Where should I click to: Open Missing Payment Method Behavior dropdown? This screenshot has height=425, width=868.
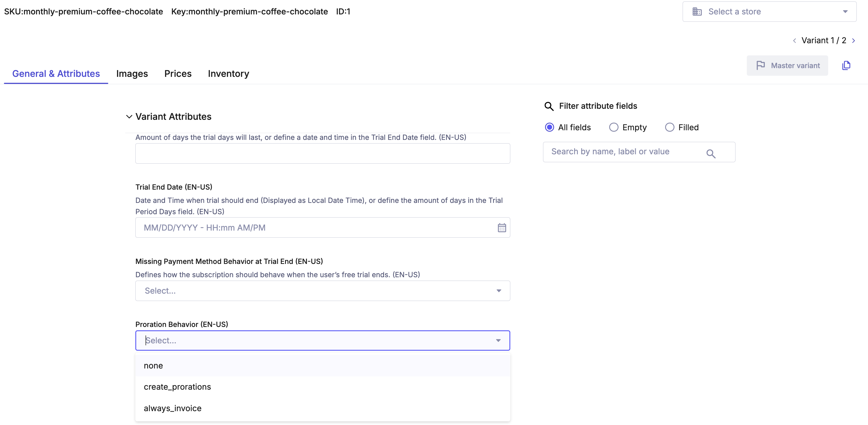(x=322, y=290)
